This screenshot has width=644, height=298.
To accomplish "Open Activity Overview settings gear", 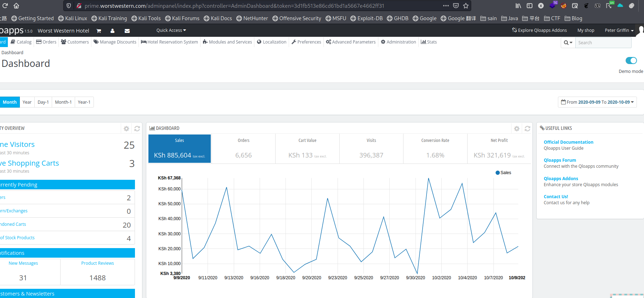I will click(x=126, y=128).
